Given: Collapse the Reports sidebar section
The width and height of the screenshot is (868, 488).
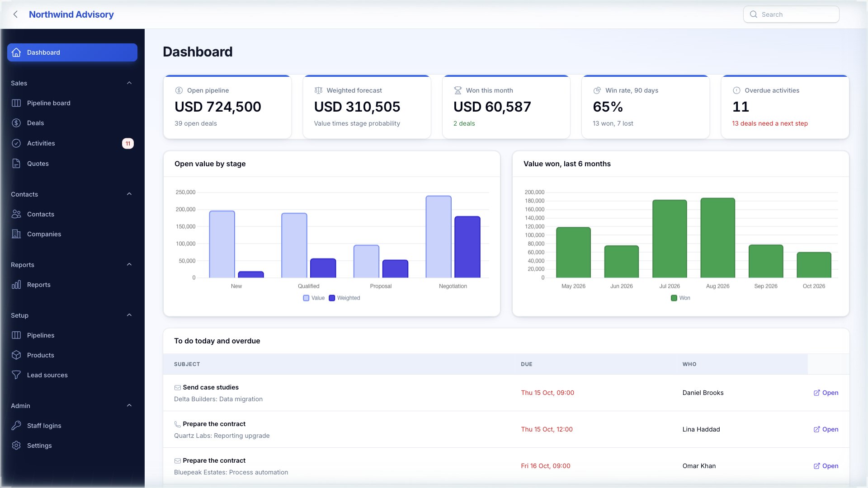Looking at the screenshot, I should [x=129, y=265].
